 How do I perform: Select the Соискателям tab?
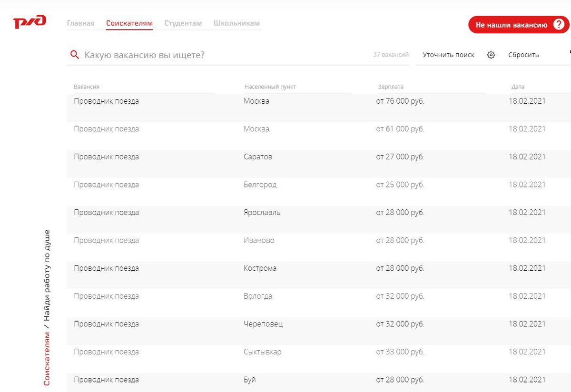[129, 23]
